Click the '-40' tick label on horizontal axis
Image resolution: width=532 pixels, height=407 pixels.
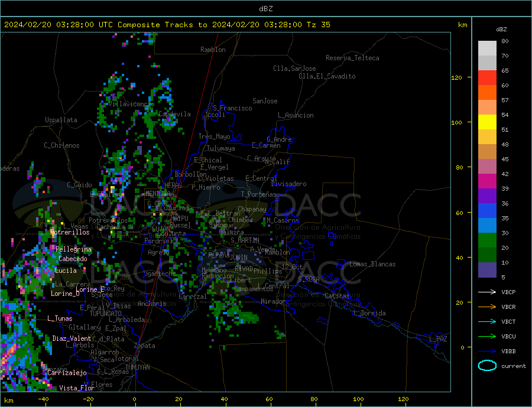[x=43, y=399]
